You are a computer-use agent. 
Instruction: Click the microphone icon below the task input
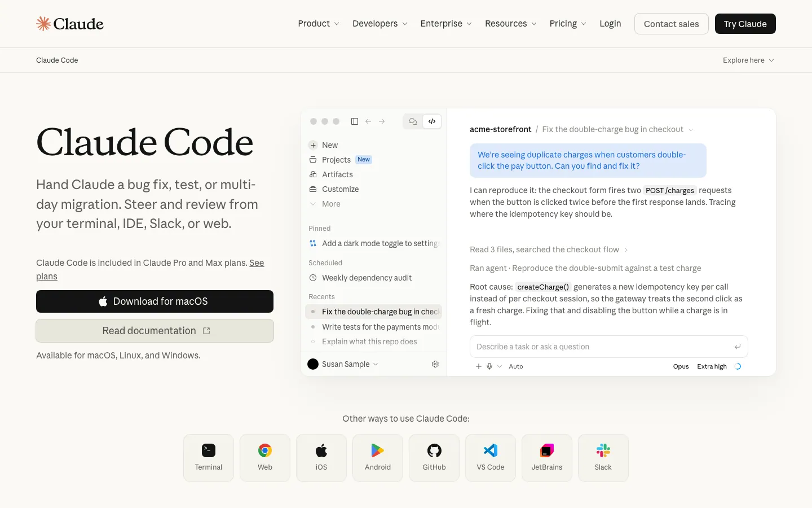[x=489, y=366]
